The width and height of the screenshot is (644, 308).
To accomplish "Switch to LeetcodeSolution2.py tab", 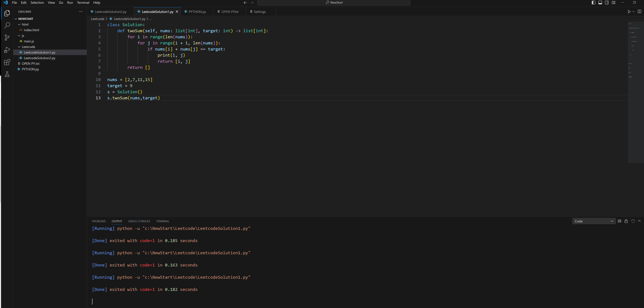I will coord(110,12).
